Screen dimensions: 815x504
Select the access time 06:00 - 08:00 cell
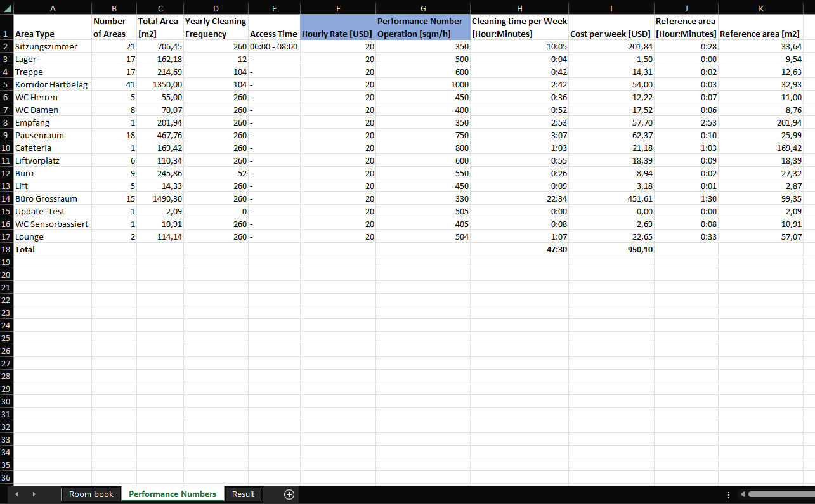(x=274, y=46)
